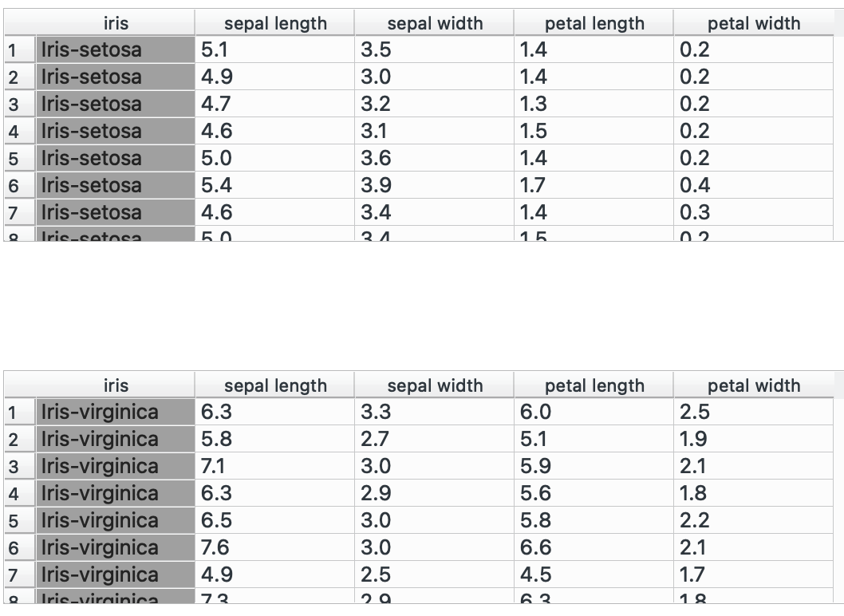The width and height of the screenshot is (844, 616).
Task: Select the Iris-setosa label in row 5
Action: coord(116,159)
